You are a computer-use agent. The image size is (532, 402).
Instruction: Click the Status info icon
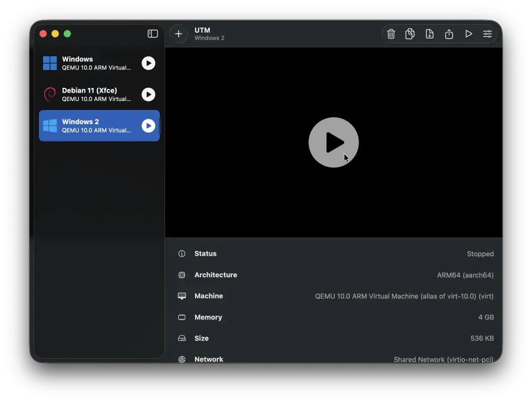(182, 254)
